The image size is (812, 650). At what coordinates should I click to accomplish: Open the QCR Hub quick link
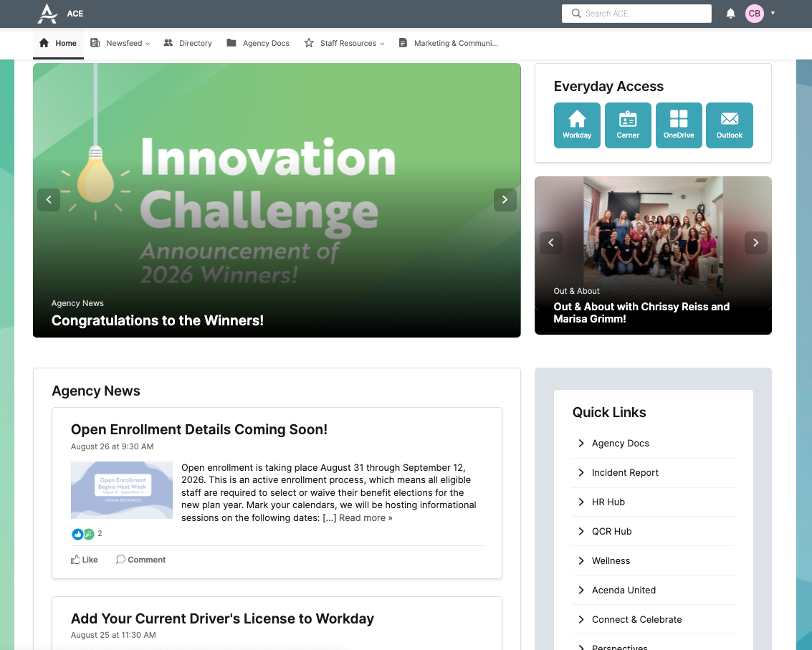click(611, 531)
